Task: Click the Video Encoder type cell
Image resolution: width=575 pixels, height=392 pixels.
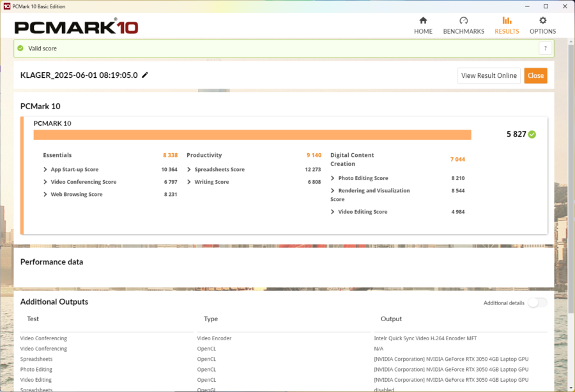Action: [x=214, y=338]
